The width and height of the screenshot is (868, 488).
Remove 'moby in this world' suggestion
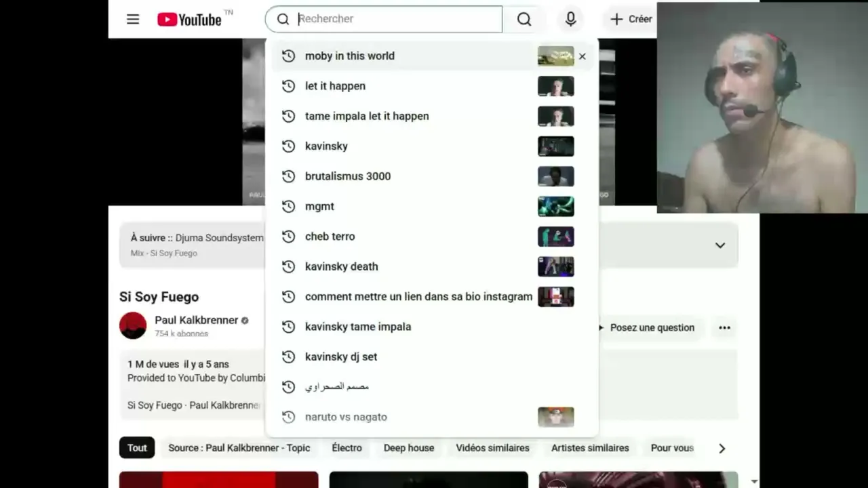582,56
